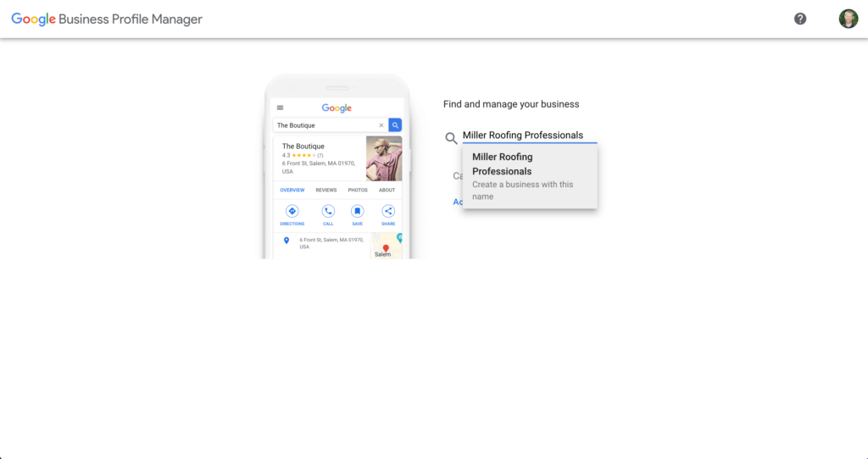Focus the business name search field
Image resolution: width=868 pixels, height=459 pixels.
pos(530,135)
